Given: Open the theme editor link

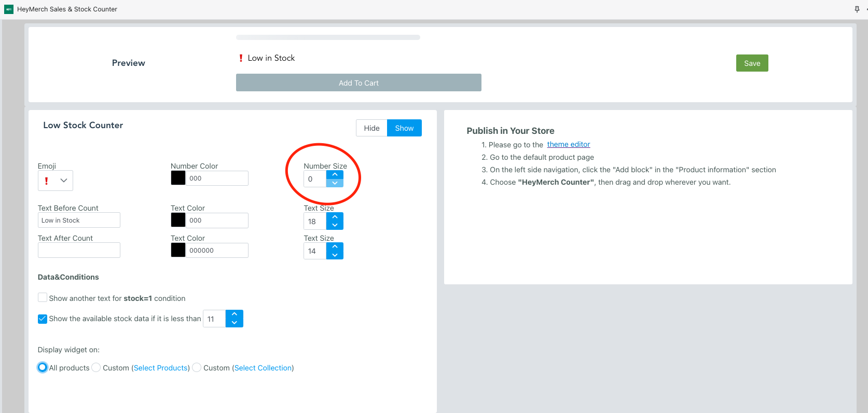Looking at the screenshot, I should pos(568,144).
